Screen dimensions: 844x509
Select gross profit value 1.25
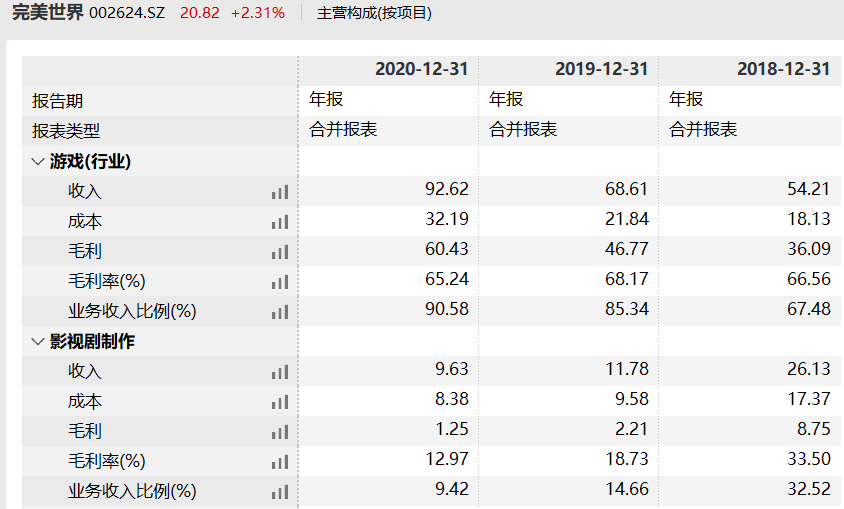tap(452, 429)
